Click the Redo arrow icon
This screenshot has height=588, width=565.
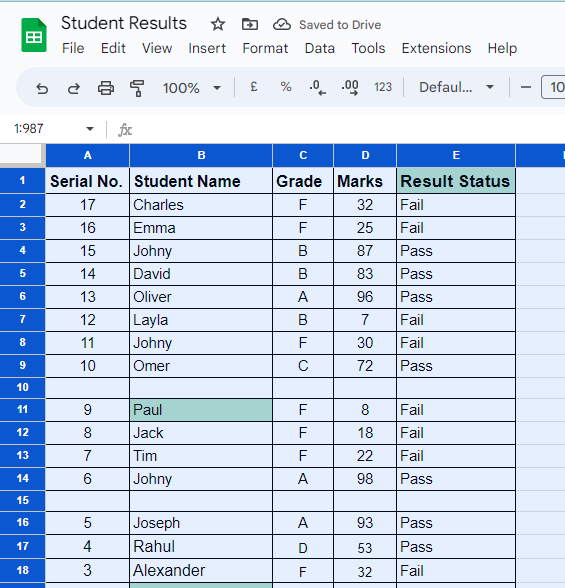point(74,88)
